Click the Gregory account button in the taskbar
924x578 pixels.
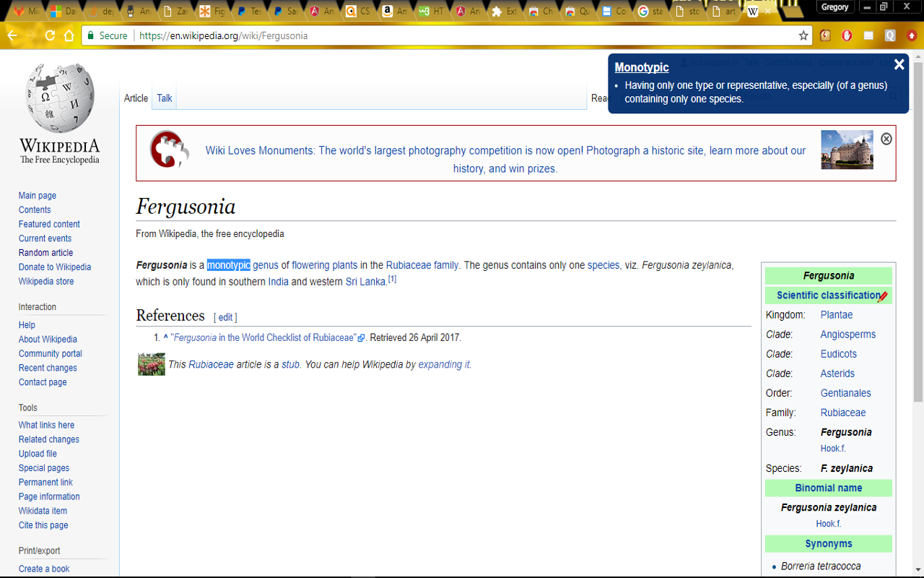pos(835,7)
